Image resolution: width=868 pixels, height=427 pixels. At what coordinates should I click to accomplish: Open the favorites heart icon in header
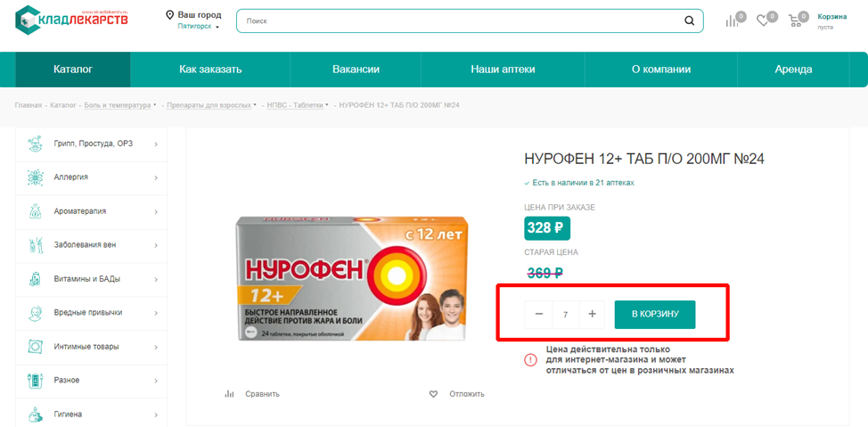[x=763, y=21]
